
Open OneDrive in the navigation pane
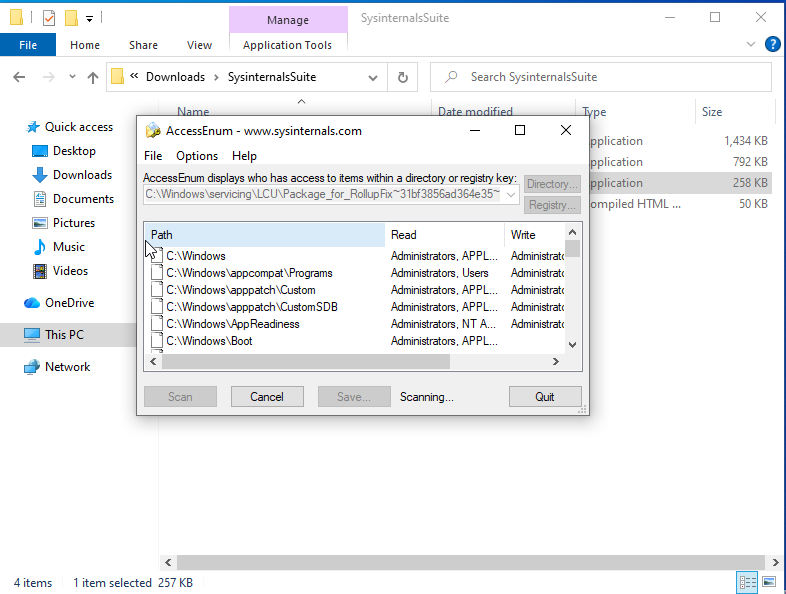[x=69, y=303]
